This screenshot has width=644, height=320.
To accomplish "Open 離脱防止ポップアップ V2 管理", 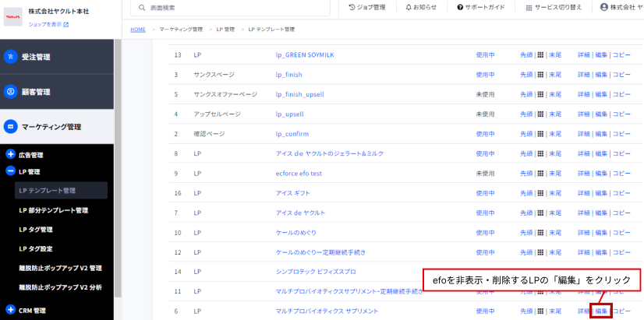I will coord(60,269).
